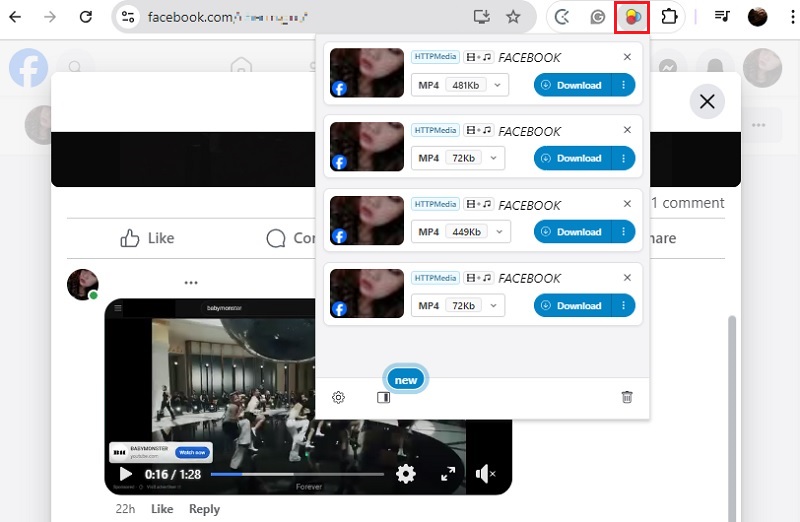The width and height of the screenshot is (800, 522).
Task: Open Facebook notifications bell
Action: pyautogui.click(x=715, y=68)
